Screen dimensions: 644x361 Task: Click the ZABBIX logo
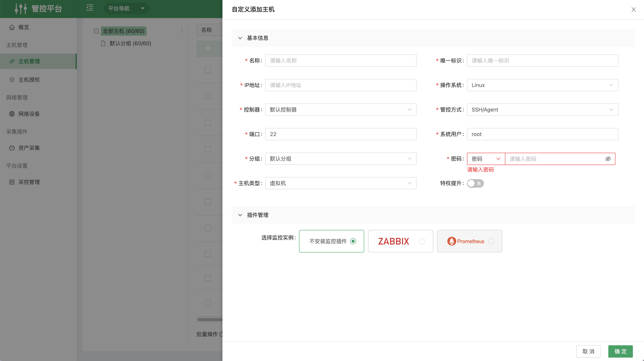click(x=394, y=241)
